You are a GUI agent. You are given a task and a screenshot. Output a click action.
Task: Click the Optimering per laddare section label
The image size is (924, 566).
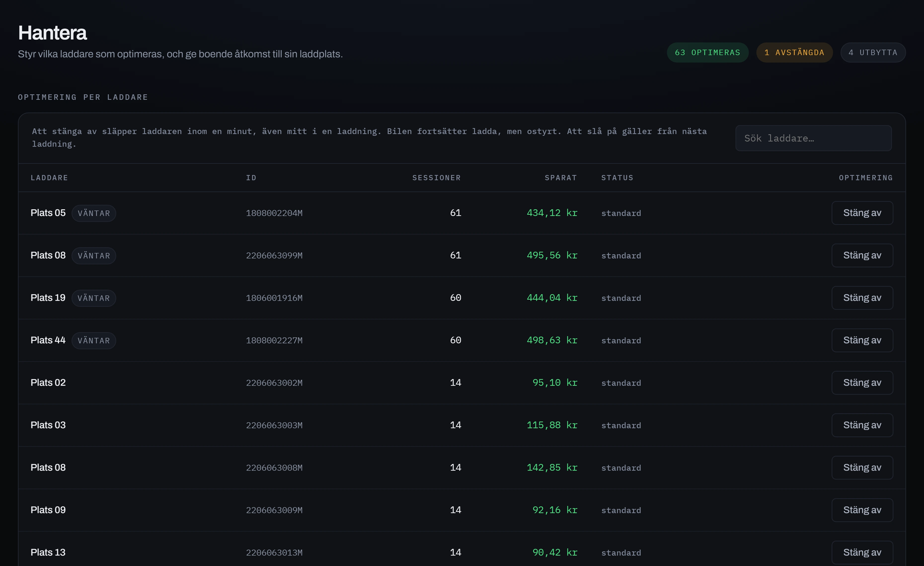tap(83, 97)
